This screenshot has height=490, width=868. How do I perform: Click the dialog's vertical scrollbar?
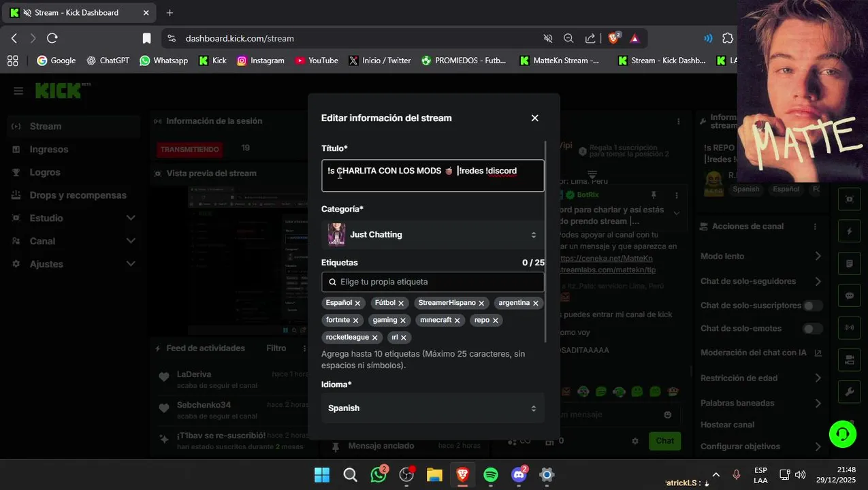coord(545,242)
